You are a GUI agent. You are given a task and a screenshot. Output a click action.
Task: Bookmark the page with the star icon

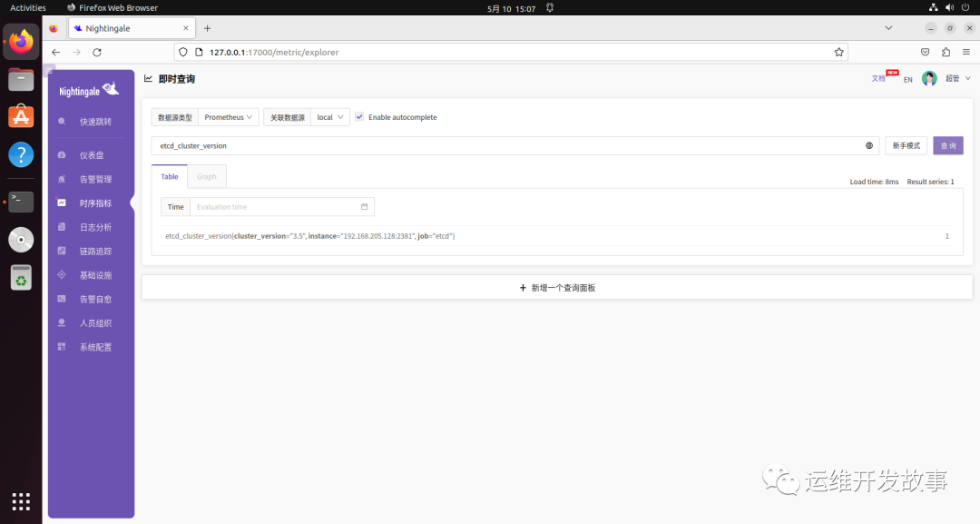pos(838,53)
